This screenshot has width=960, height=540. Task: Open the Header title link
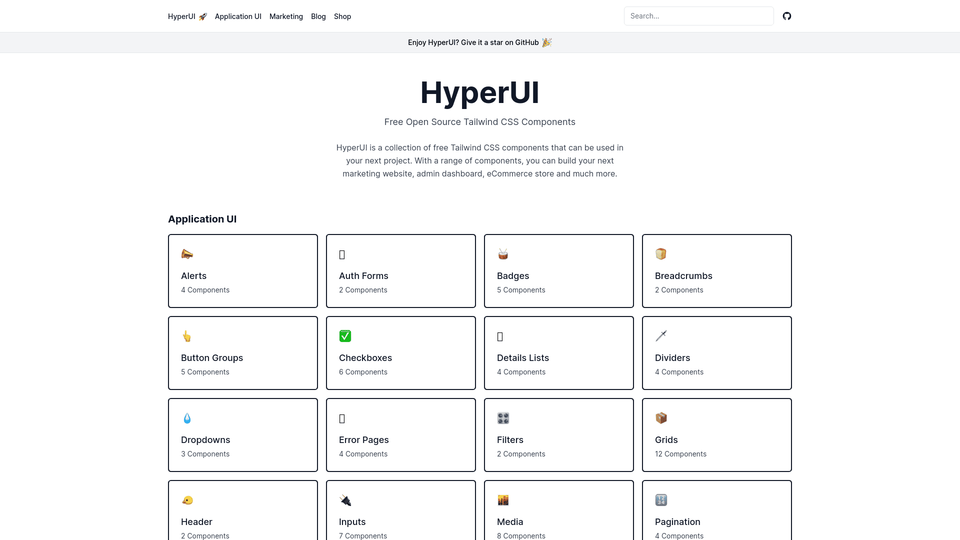coord(197,522)
